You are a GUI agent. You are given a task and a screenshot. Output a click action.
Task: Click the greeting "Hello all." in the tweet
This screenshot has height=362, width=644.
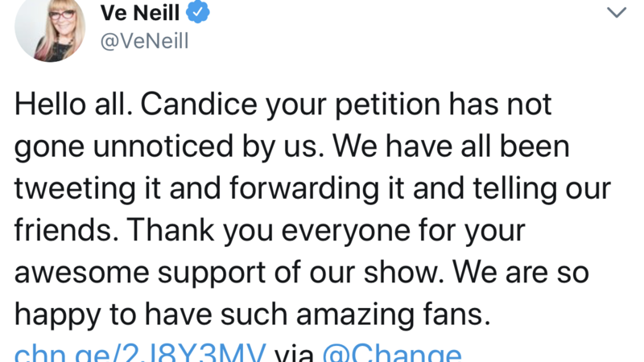(68, 105)
